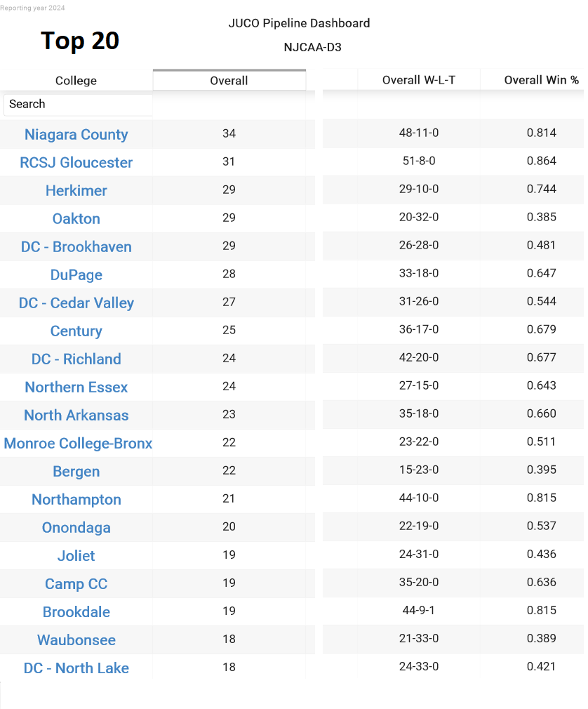Image resolution: width=588 pixels, height=709 pixels.
Task: Sort by the College column header
Action: pos(76,81)
